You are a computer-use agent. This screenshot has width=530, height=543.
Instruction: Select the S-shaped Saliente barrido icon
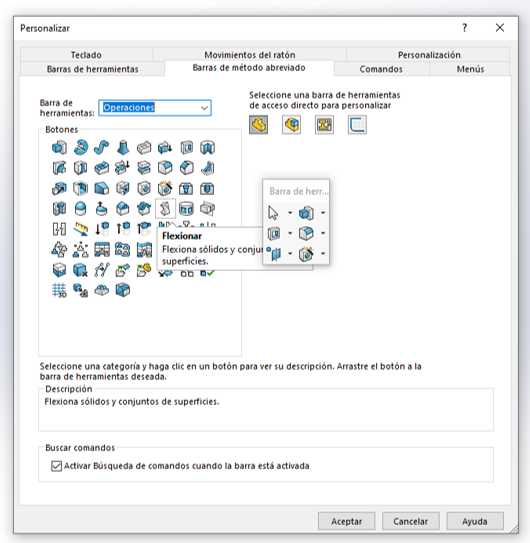point(101,148)
